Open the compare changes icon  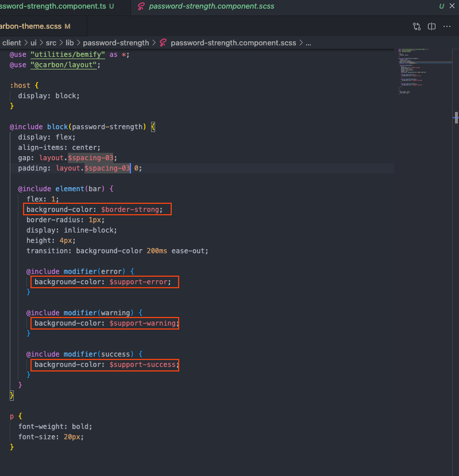tap(416, 26)
